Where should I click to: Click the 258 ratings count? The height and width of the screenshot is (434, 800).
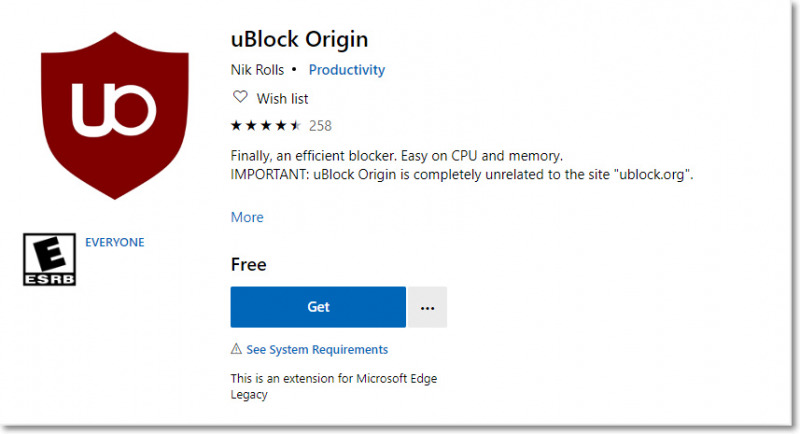(x=320, y=126)
